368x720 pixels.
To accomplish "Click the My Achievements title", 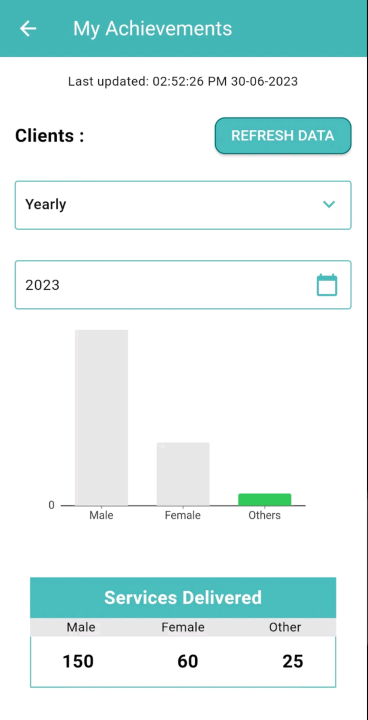I will coord(153,28).
